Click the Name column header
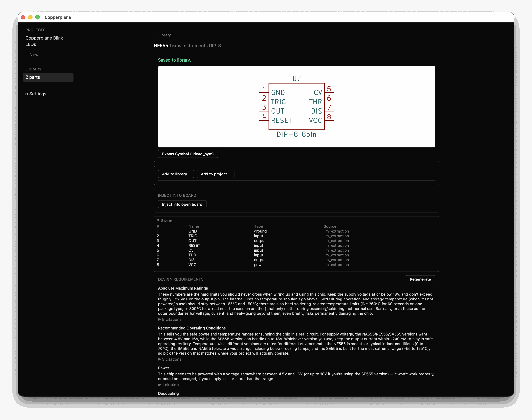This screenshot has width=532, height=420. pos(193,226)
